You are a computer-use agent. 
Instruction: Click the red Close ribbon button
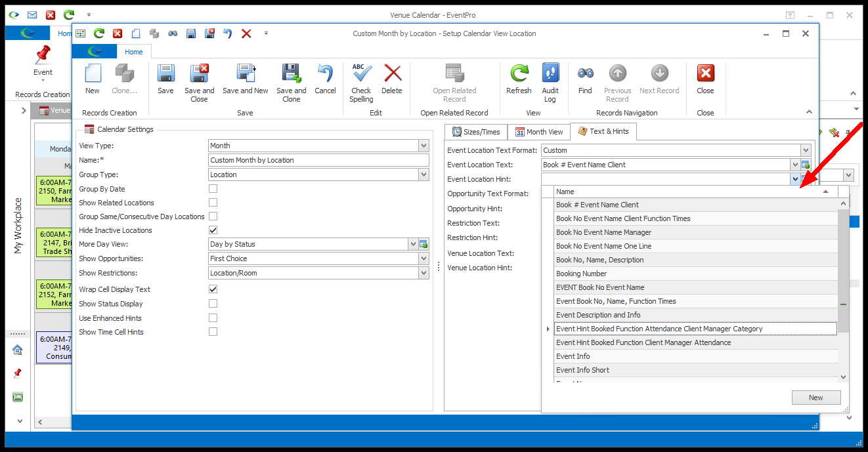point(705,79)
